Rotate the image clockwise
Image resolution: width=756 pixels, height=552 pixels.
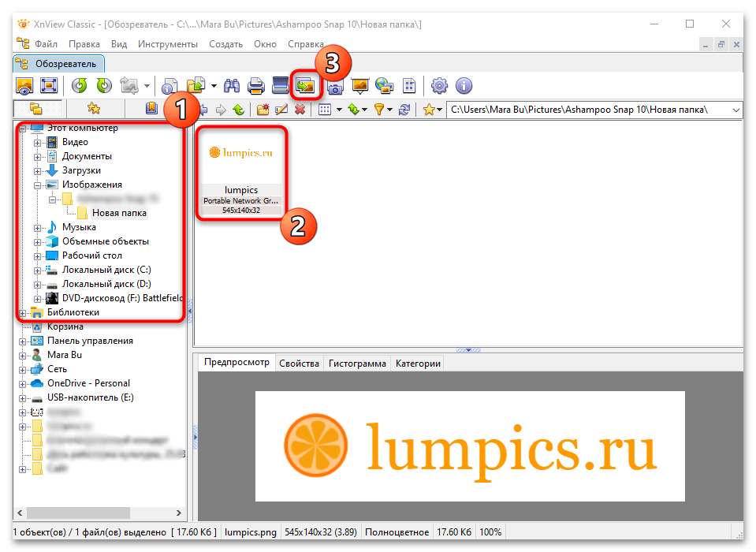point(103,86)
